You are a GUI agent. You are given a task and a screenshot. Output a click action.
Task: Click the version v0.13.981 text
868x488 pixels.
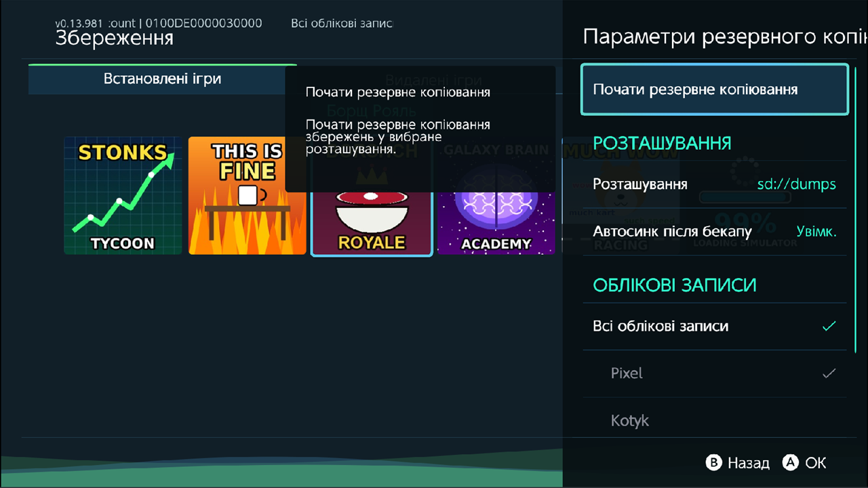coord(79,23)
